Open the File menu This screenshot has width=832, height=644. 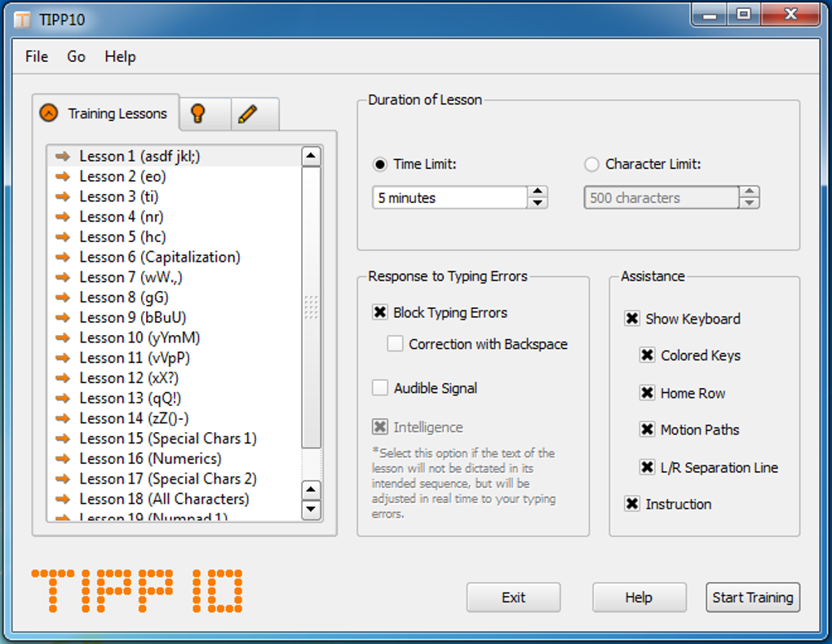point(37,56)
